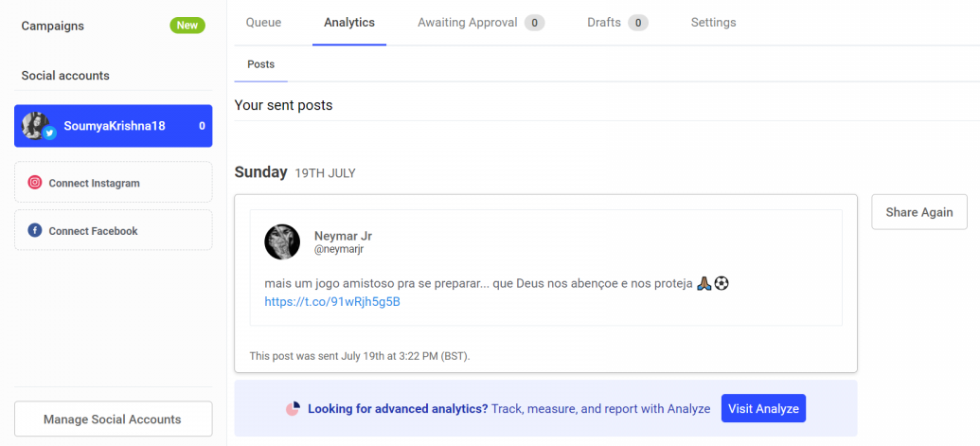Select the SoumyaKrishna18 Twitter account

[x=113, y=126]
